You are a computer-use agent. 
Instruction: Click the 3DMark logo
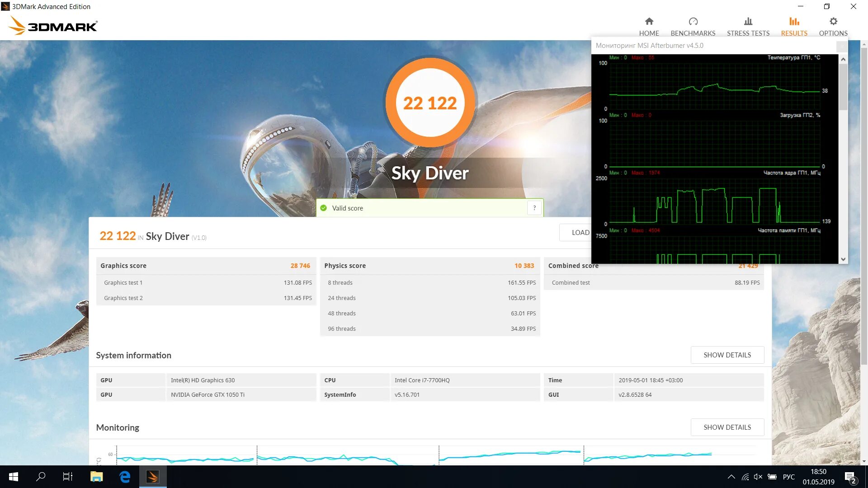tap(53, 26)
